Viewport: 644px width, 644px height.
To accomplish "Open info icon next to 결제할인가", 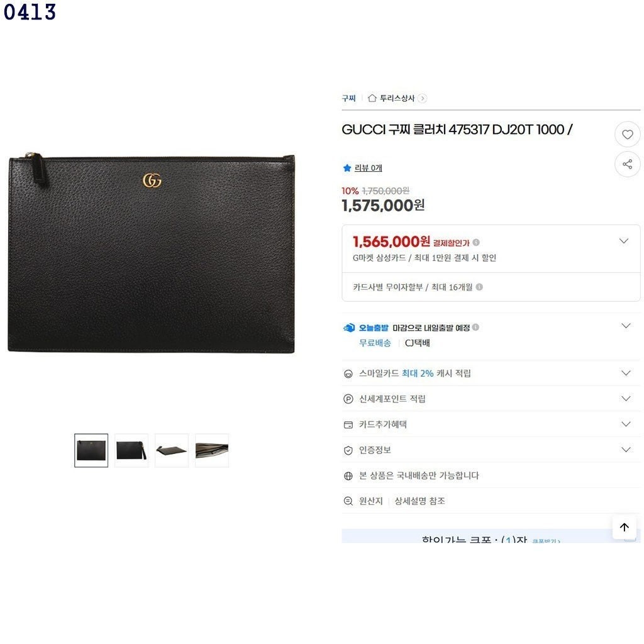I will click(476, 242).
